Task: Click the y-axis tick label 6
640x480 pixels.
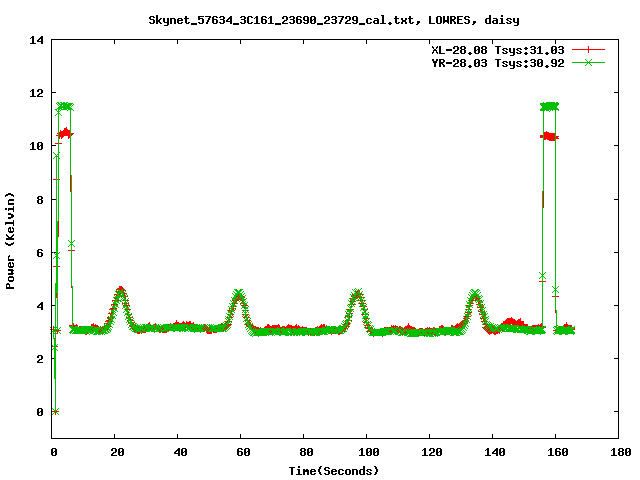Action: point(40,253)
